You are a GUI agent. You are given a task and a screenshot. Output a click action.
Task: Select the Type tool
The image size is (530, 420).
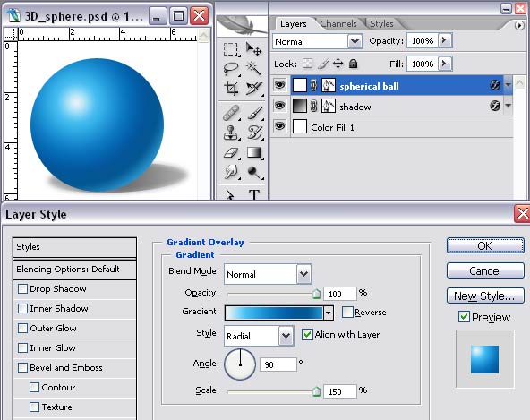253,194
